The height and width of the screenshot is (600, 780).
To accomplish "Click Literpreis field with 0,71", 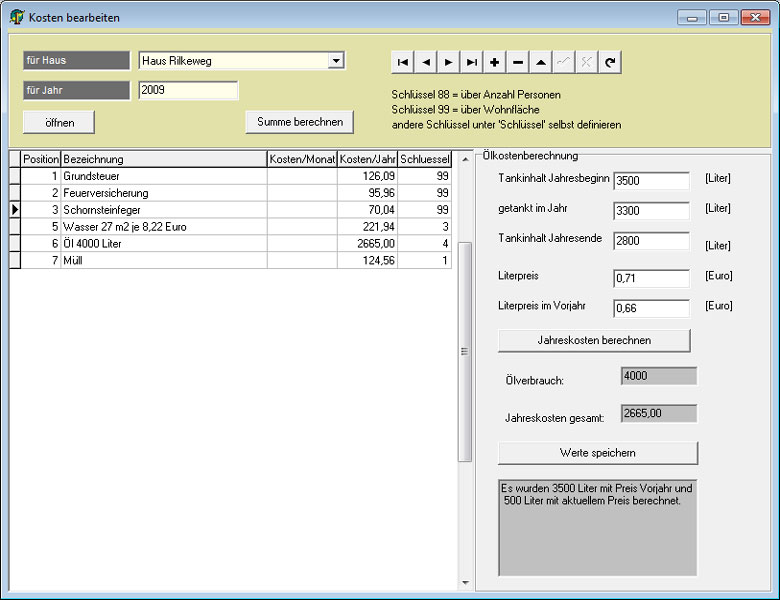I will tap(651, 278).
